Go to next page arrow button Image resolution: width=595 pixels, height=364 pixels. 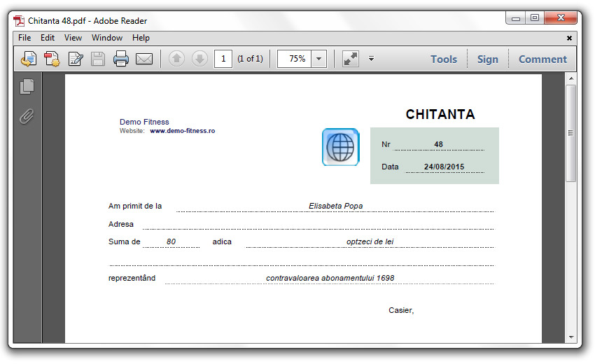point(199,59)
